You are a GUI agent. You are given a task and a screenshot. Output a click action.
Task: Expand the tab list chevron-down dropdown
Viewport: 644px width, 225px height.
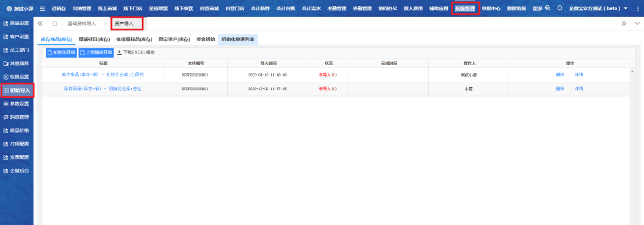637,23
